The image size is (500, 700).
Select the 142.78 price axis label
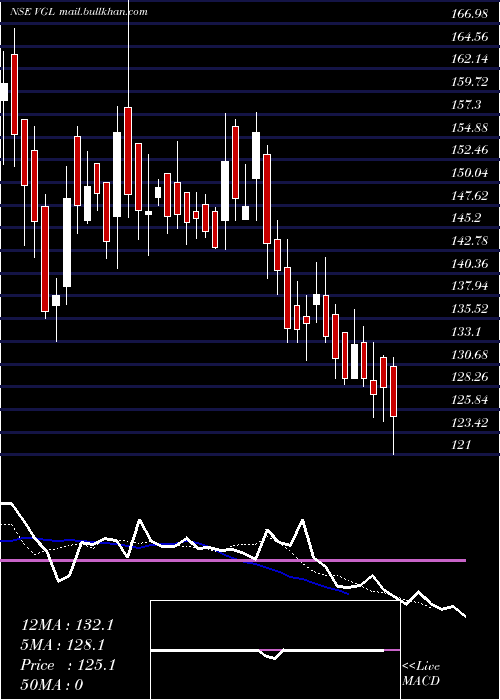(470, 241)
